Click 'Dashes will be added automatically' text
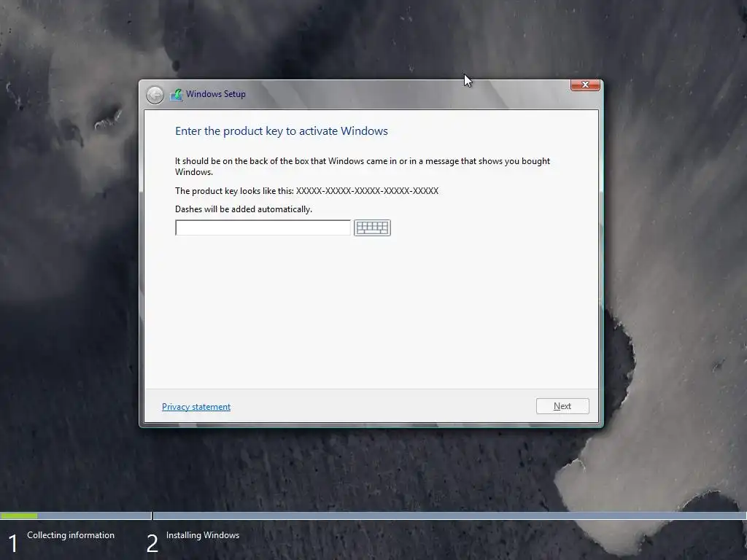Screen dimensions: 747x560 pos(244,209)
